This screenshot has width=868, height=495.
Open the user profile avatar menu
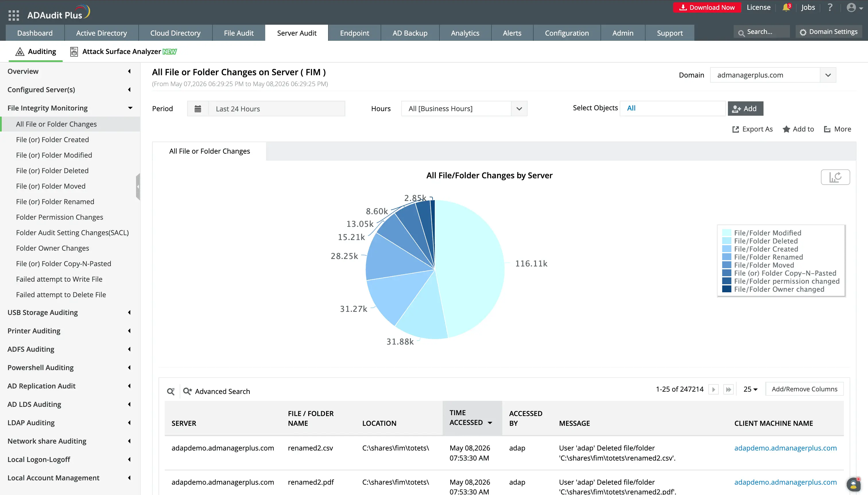tap(855, 7)
